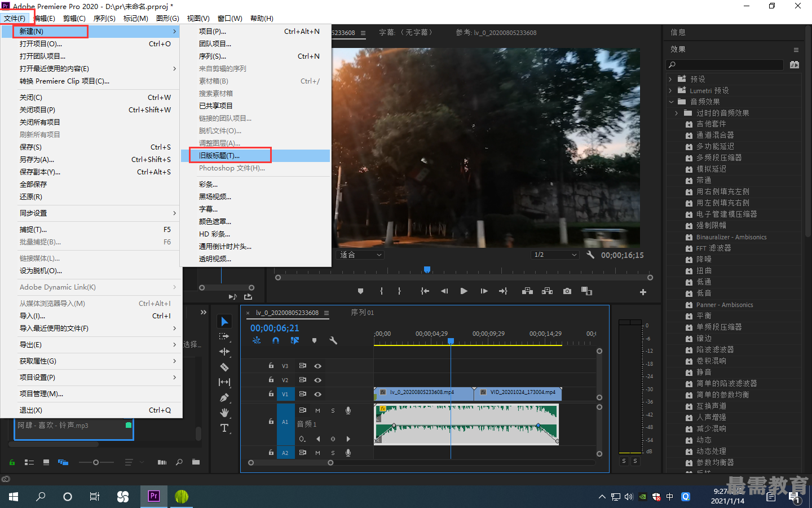Expand the 过时的音频效果 folder
812x508 pixels.
677,113
